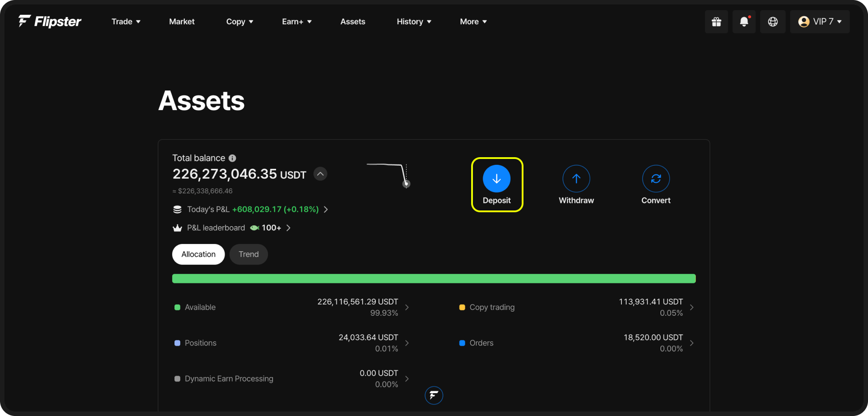Click the 99.93% percentage
The width and height of the screenshot is (868, 416).
coord(384,313)
